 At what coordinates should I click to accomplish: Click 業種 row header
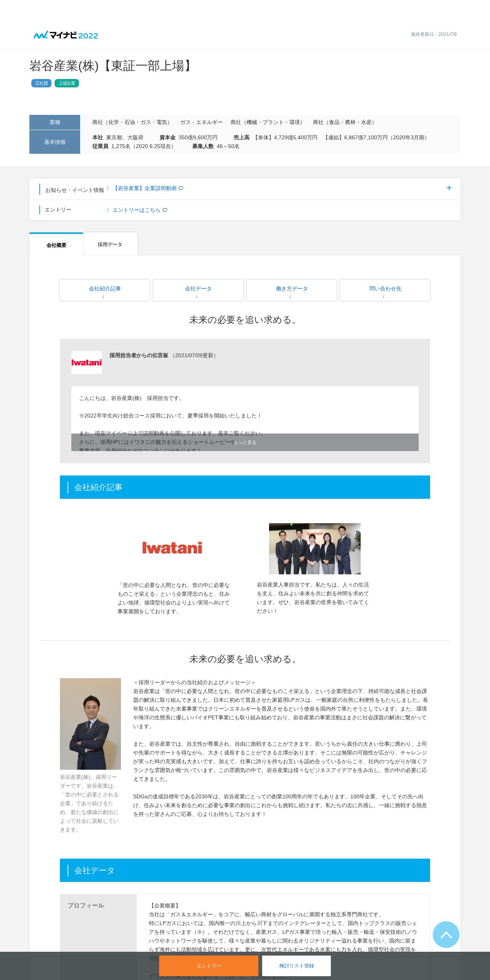point(55,122)
